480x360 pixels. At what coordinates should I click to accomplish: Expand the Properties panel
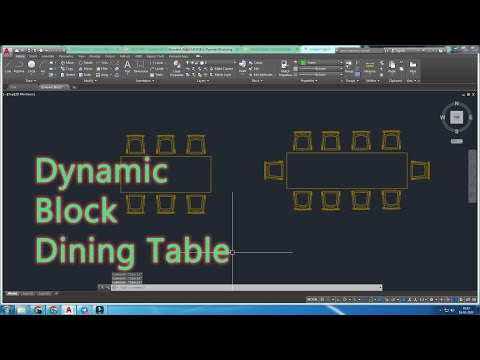pos(309,81)
